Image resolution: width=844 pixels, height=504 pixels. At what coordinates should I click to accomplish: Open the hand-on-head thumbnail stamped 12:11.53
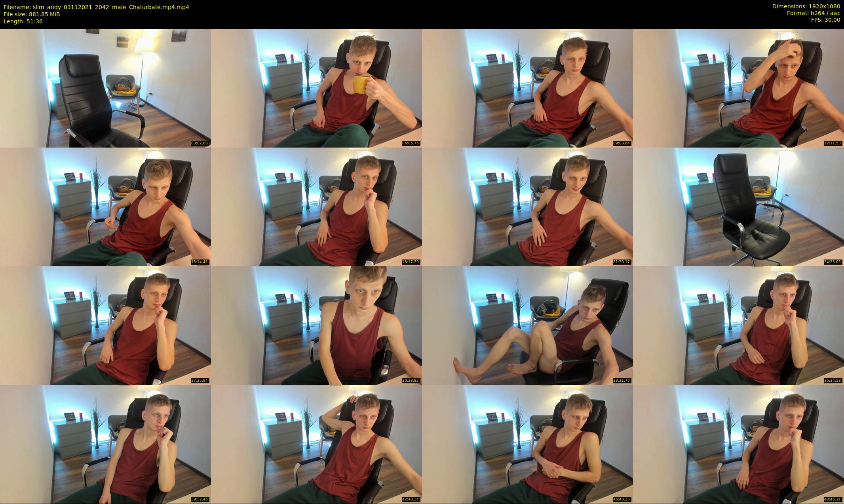[738, 88]
